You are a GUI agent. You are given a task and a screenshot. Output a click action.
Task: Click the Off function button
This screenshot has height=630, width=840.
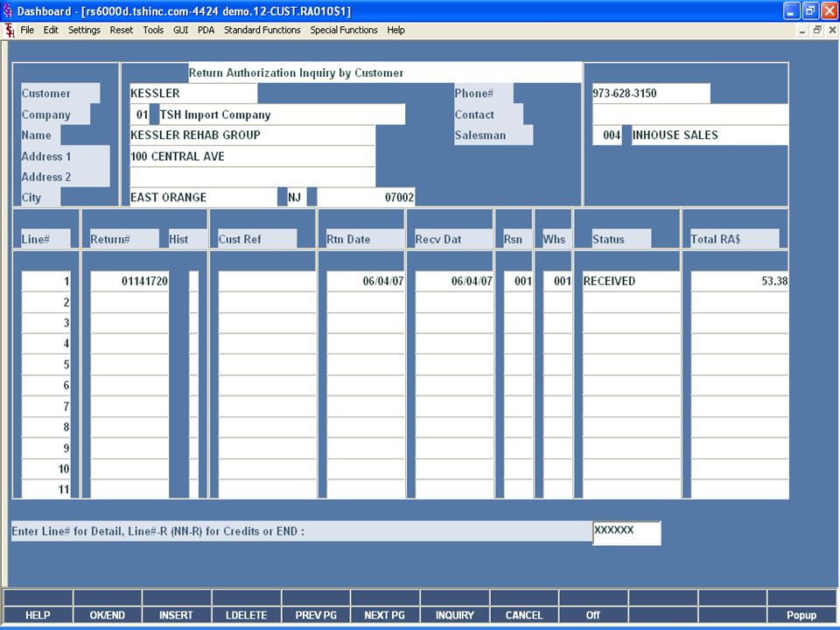(593, 615)
